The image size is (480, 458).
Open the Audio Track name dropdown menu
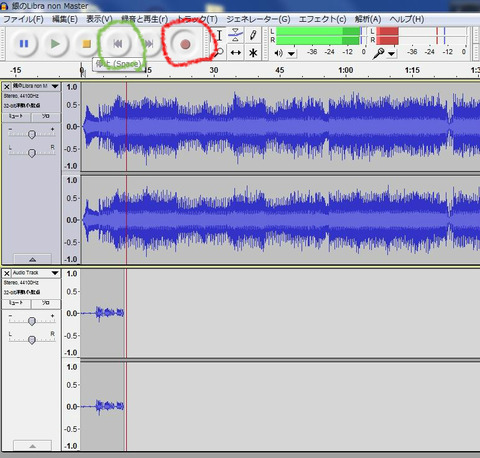pyautogui.click(x=55, y=273)
